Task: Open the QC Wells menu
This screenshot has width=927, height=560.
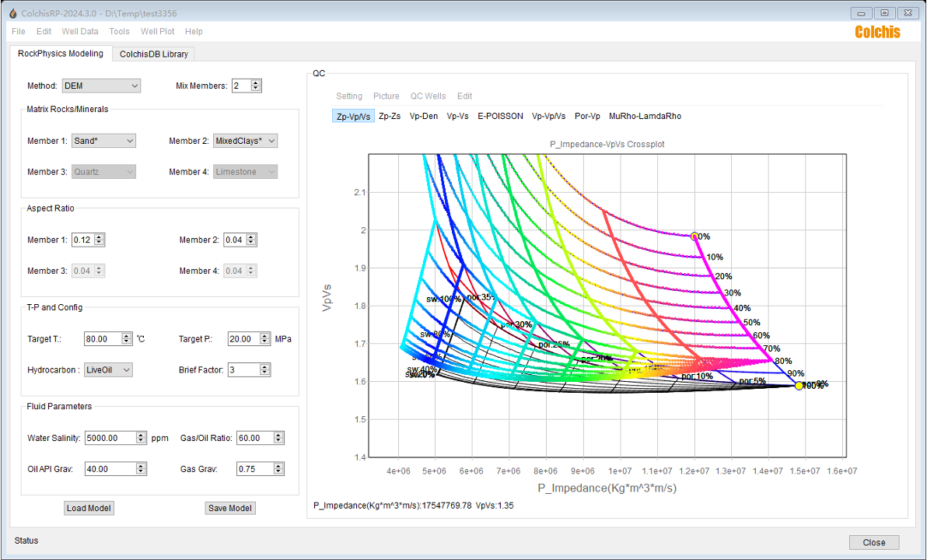Action: (428, 96)
